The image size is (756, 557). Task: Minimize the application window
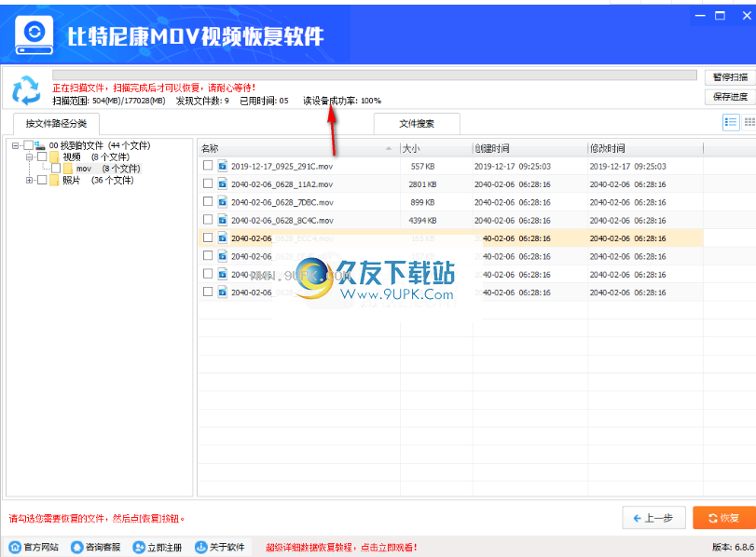coord(700,16)
